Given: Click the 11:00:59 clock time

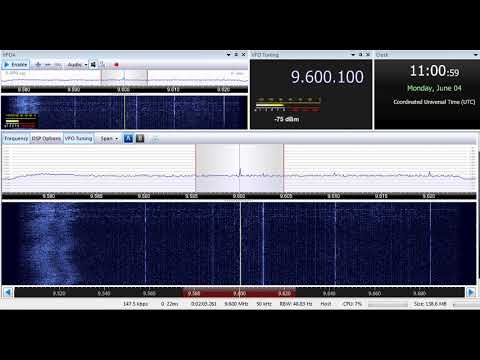Looking at the screenshot, I should pyautogui.click(x=434, y=71).
